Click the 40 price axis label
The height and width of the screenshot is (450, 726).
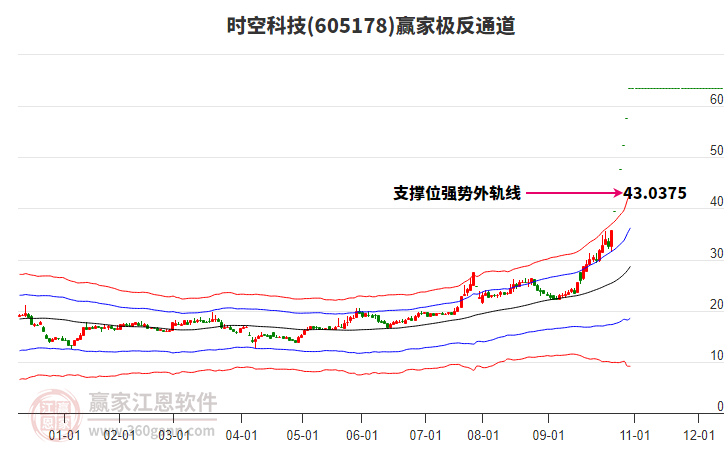pos(716,201)
